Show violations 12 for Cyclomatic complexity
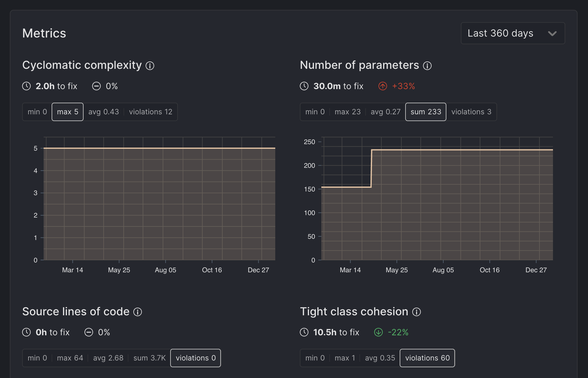588x378 pixels. [x=151, y=112]
